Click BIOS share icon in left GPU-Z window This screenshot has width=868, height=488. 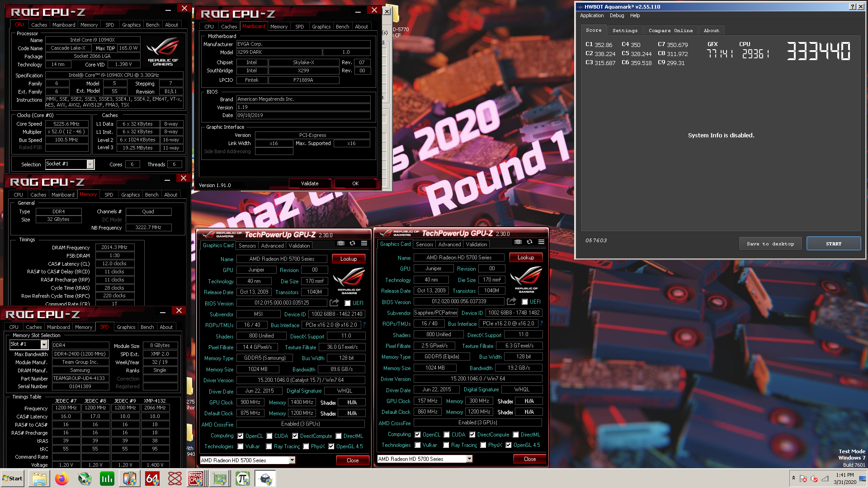pyautogui.click(x=334, y=303)
